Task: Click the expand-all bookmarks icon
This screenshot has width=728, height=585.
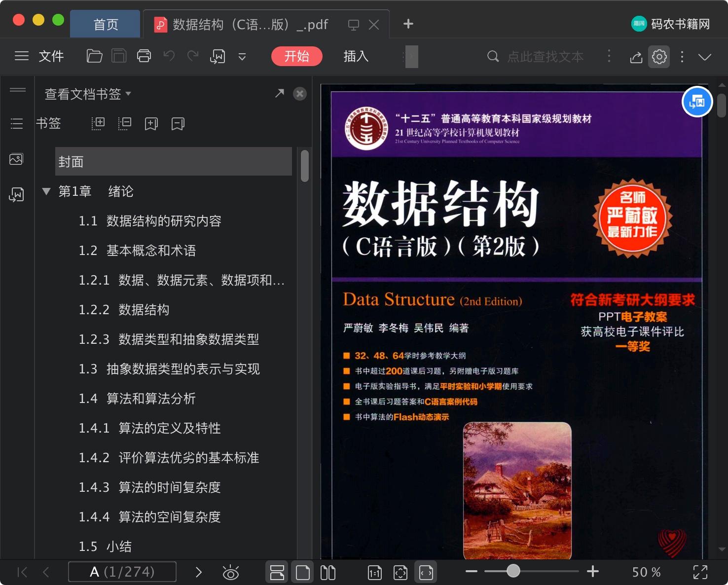Action: tap(98, 123)
